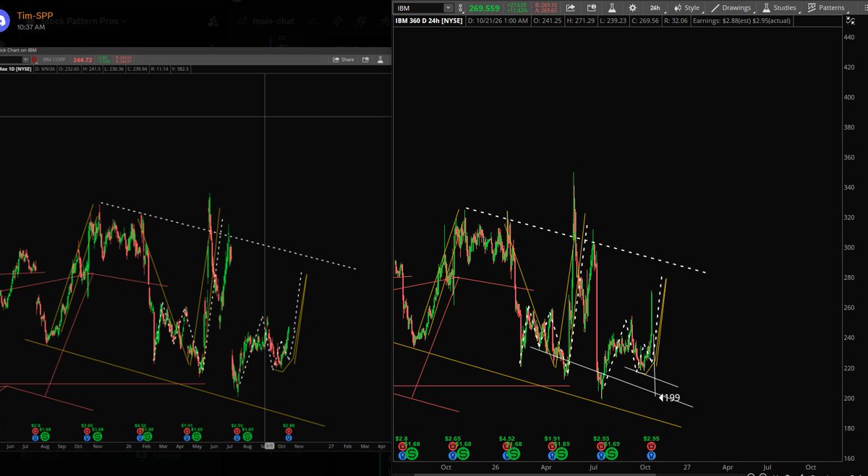Click the 199 price label on right chart
The image size is (868, 476).
[x=670, y=397]
